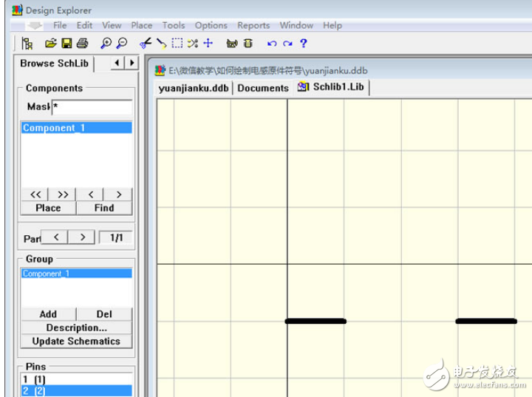Click the redo arrow icon
The image size is (532, 397).
pyautogui.click(x=287, y=44)
